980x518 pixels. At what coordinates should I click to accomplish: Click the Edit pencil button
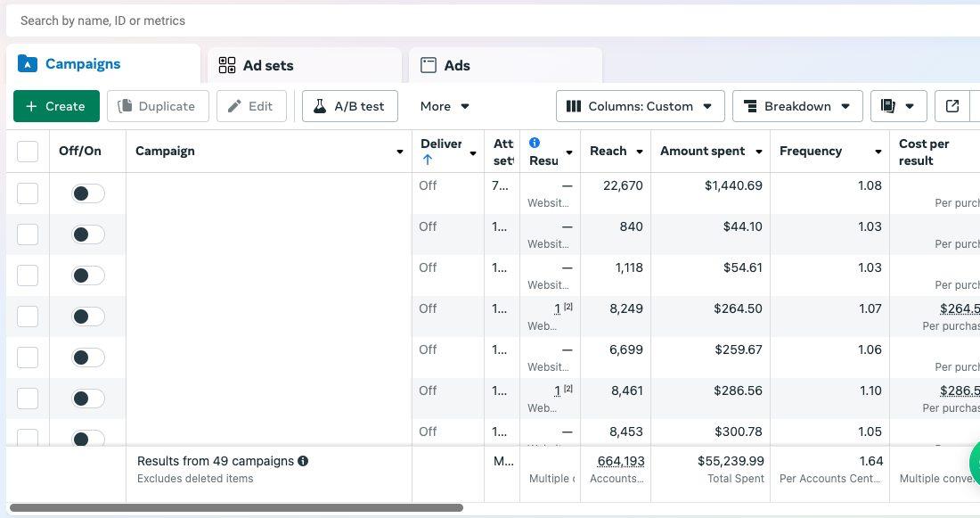(x=250, y=106)
